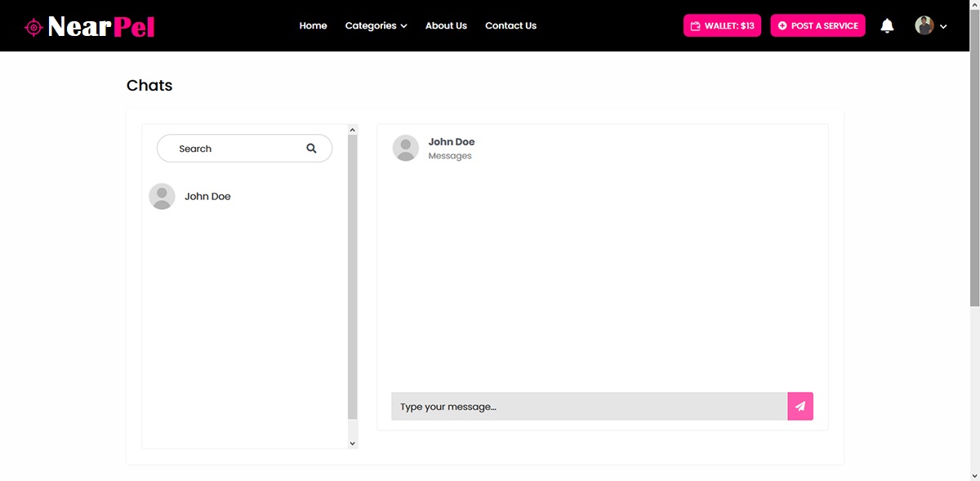Click chat list scrollbar up arrow

click(x=353, y=130)
